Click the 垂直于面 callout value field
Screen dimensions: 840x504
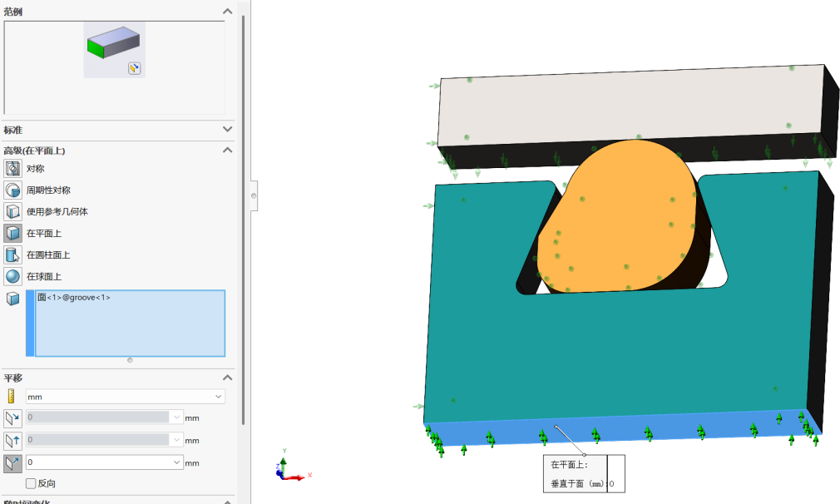click(x=616, y=483)
